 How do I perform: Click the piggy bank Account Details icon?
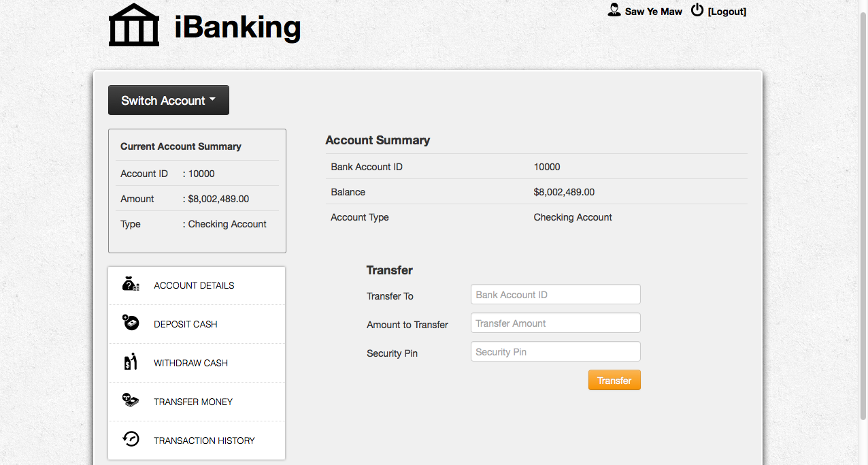click(x=130, y=285)
